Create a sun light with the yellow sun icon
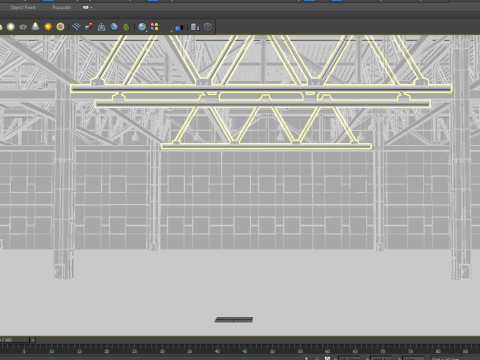This screenshot has width=480, height=360. tap(48, 27)
